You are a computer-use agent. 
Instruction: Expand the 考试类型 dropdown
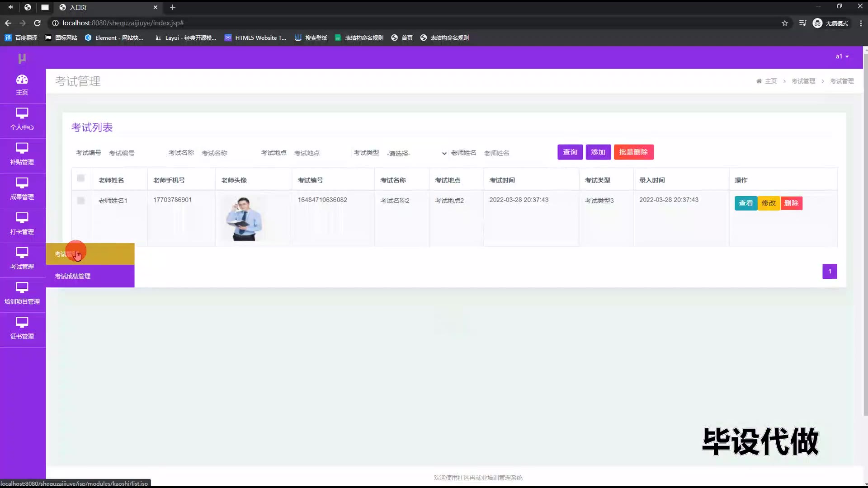416,153
